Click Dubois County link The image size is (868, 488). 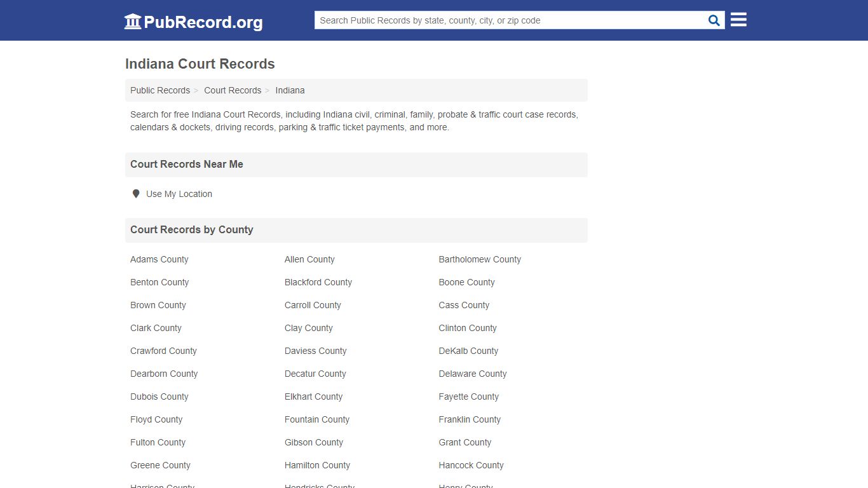[x=159, y=396]
